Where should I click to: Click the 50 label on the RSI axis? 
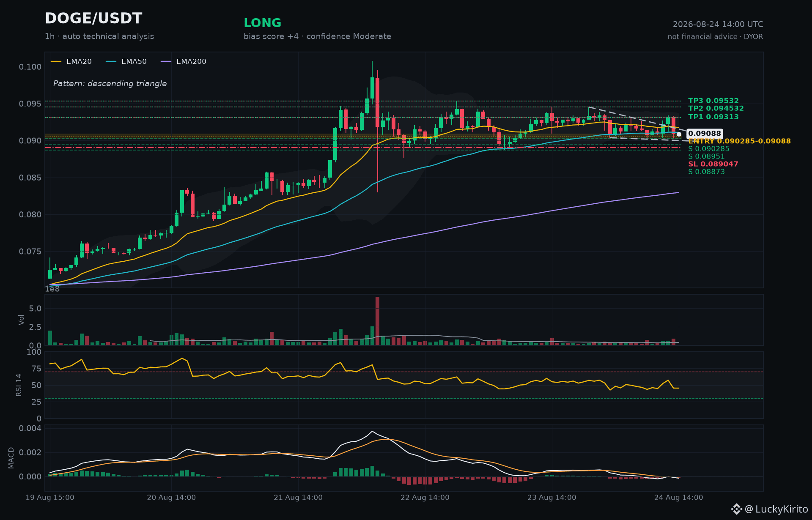point(37,386)
